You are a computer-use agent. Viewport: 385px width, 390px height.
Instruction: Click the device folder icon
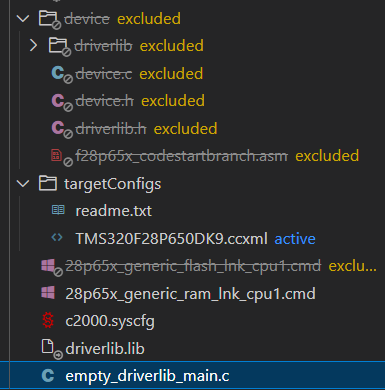point(49,19)
